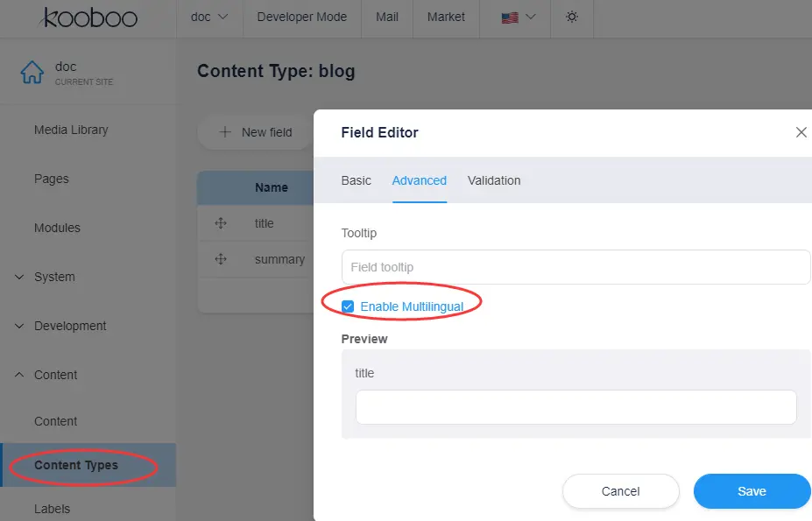Screen dimensions: 812x521
Task: Open Media Library in sidebar
Action: pos(71,130)
